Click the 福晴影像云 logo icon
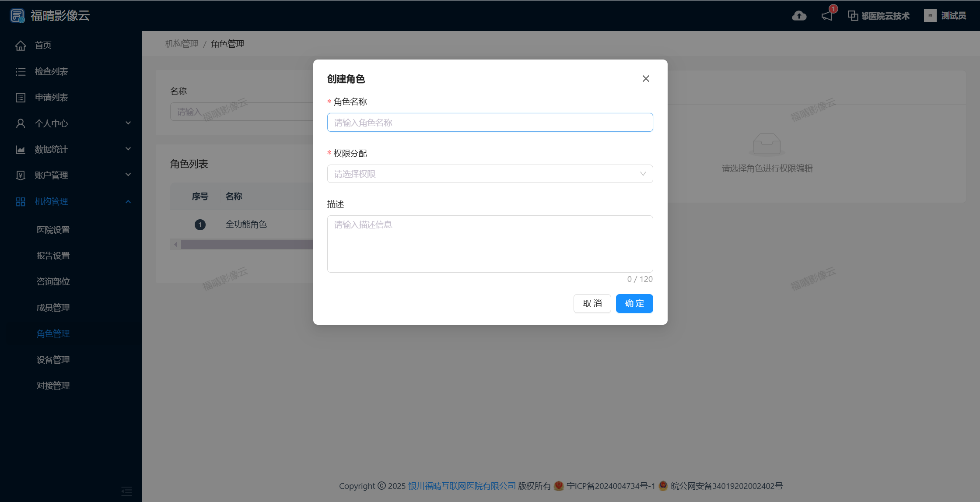This screenshot has height=502, width=980. (x=17, y=16)
